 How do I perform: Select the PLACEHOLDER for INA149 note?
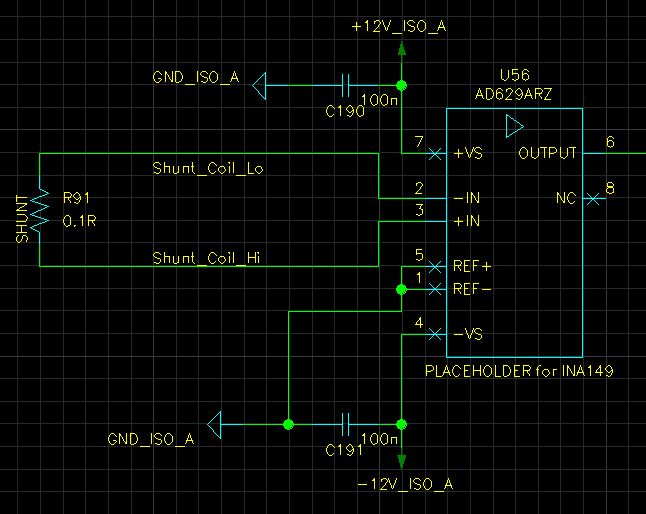519,371
